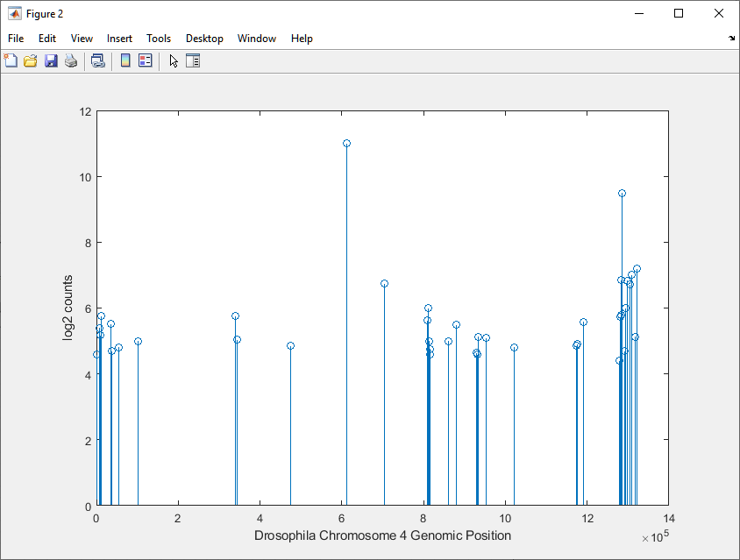The height and width of the screenshot is (560, 740).
Task: Select the tallest stem marker near position 6
Action: pyautogui.click(x=346, y=142)
